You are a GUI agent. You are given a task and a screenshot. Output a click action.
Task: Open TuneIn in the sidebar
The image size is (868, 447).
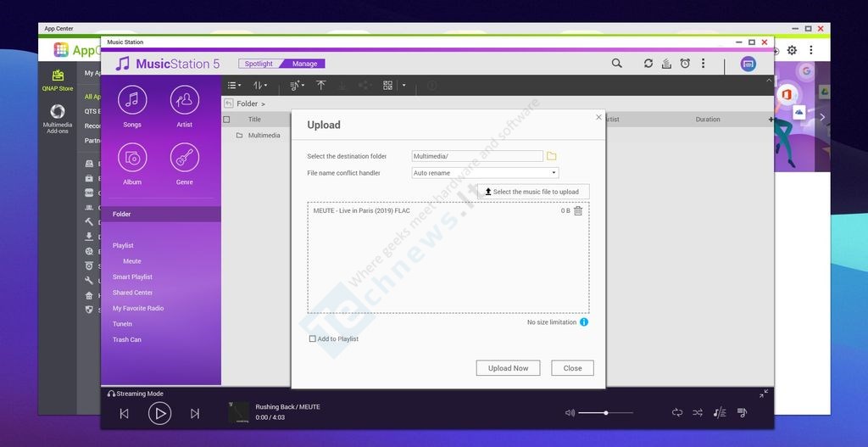[x=122, y=324]
